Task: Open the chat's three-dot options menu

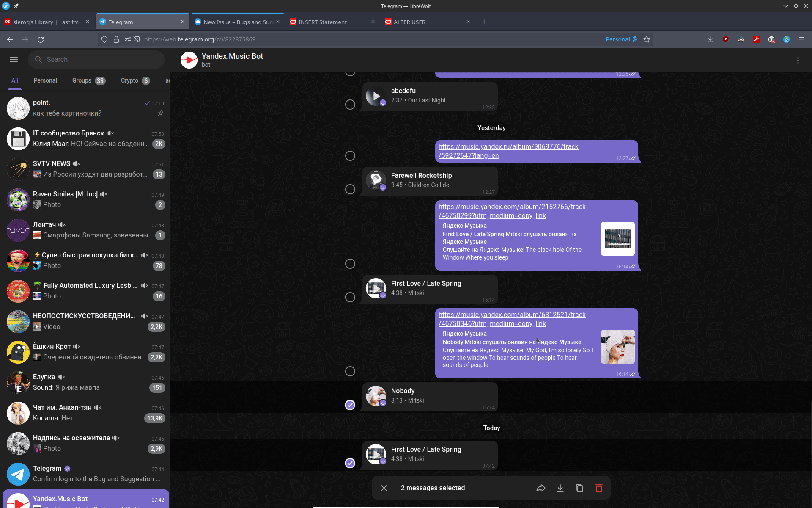Action: coord(798,61)
